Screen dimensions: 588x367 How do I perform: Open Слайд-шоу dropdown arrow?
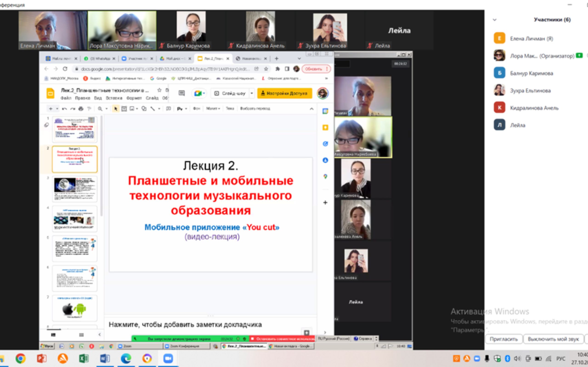coord(252,93)
